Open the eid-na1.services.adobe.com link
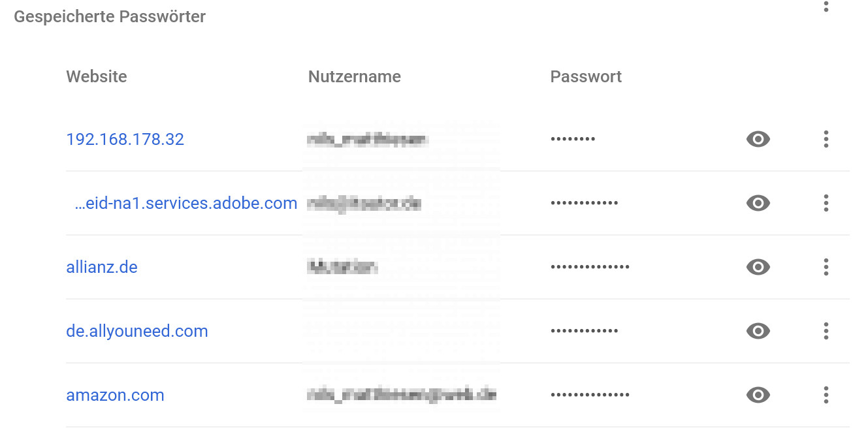This screenshot has width=868, height=436. (x=186, y=203)
